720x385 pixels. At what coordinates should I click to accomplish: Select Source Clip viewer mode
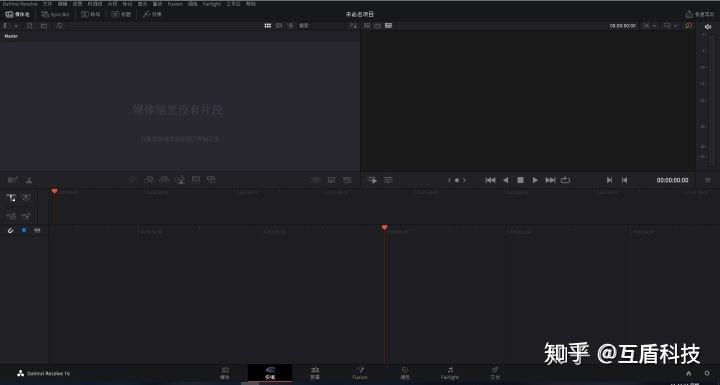tap(367, 26)
